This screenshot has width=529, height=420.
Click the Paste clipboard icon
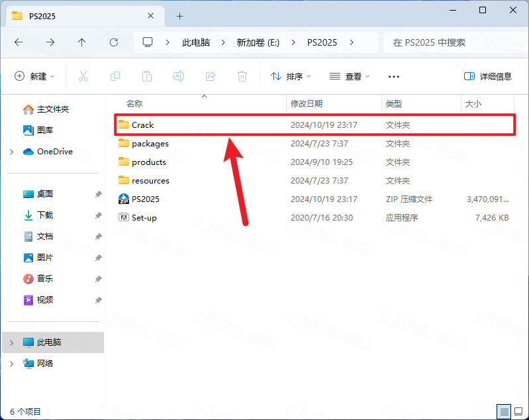tap(147, 76)
